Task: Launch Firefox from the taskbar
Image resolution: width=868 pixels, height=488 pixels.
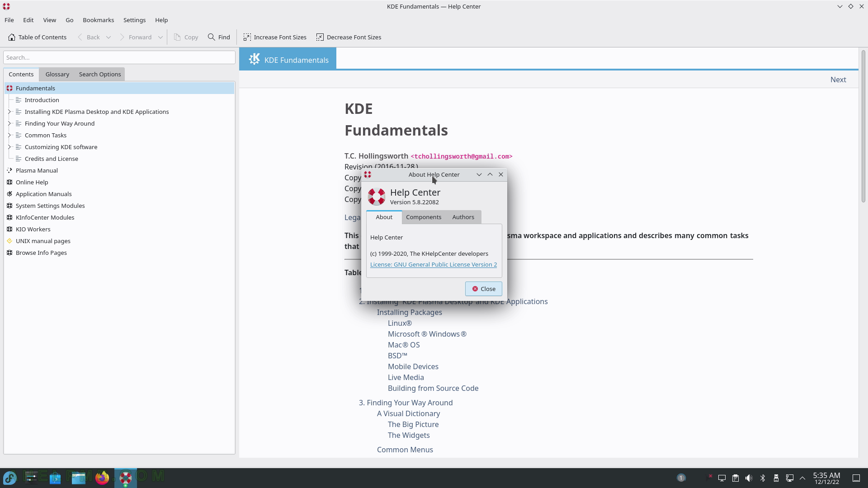Action: (x=102, y=478)
